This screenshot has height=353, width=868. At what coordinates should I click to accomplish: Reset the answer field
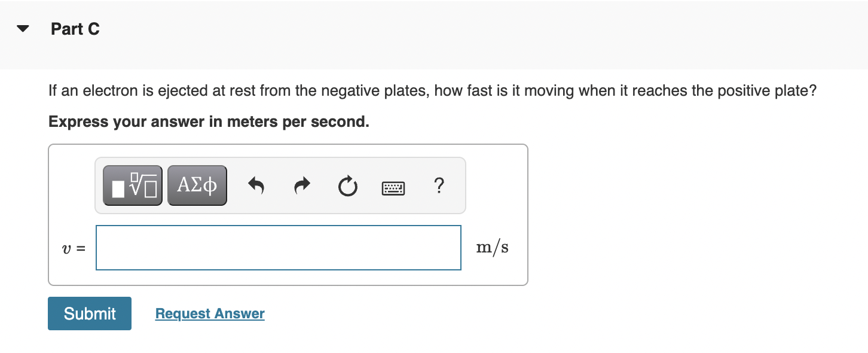(347, 186)
